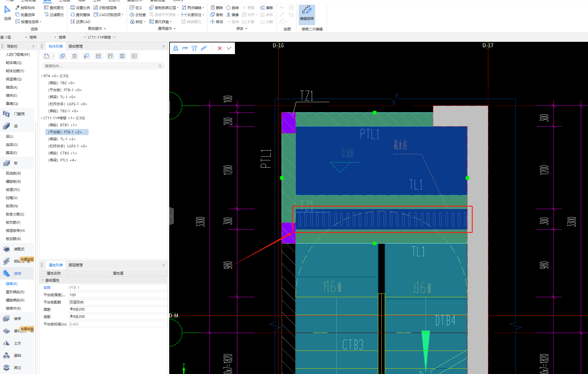Collapse the 基础属性 property section

pos(42,280)
